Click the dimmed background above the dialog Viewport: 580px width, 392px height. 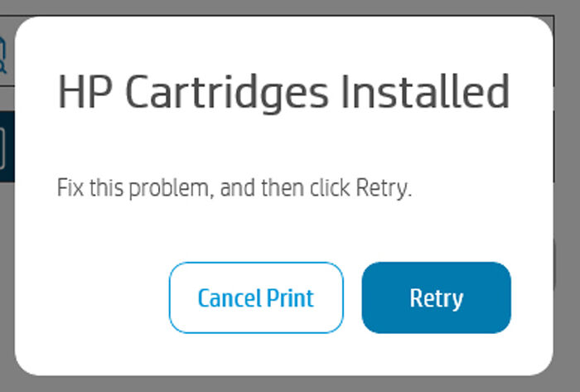coord(290,7)
